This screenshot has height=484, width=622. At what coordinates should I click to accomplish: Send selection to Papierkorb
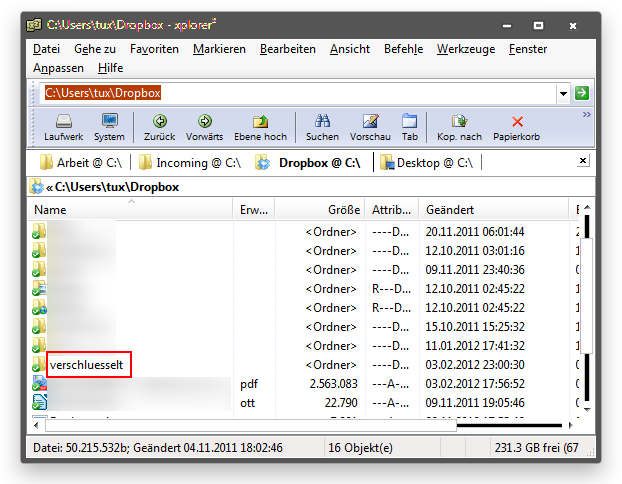pos(517,127)
